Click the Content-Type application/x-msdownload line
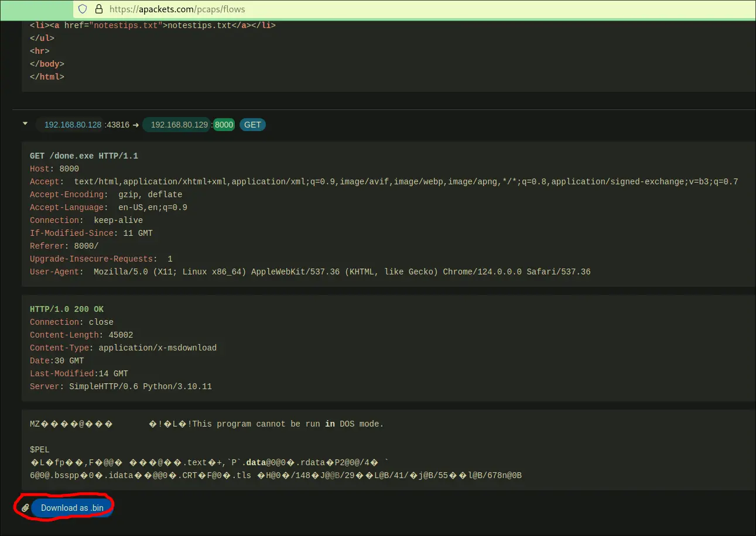The height and width of the screenshot is (536, 756). pos(123,348)
